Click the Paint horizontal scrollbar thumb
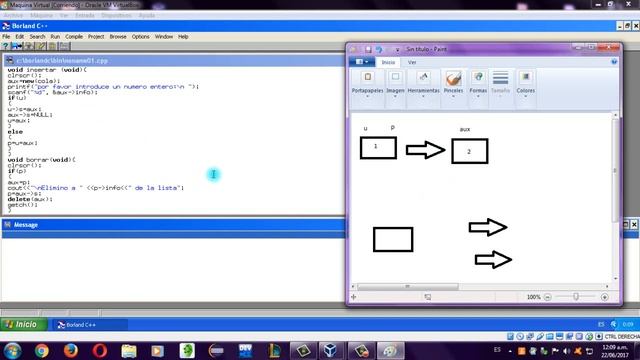This screenshot has height=360, width=640. [x=407, y=287]
